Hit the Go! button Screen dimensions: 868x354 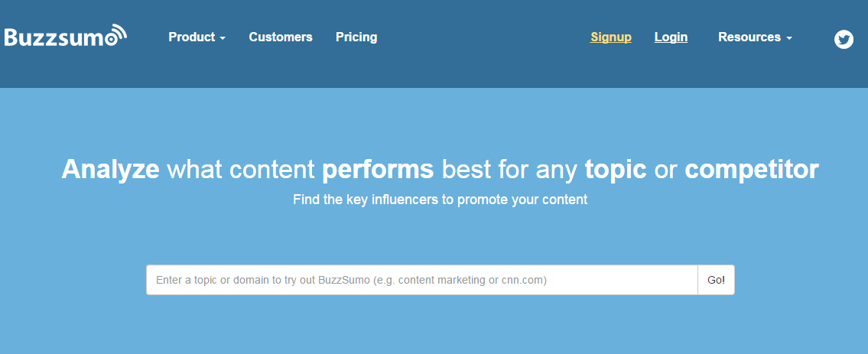(x=717, y=280)
